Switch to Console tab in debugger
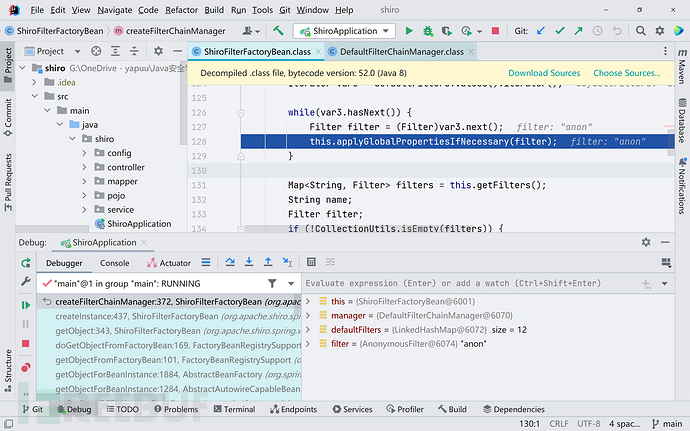The image size is (690, 431). pos(114,263)
